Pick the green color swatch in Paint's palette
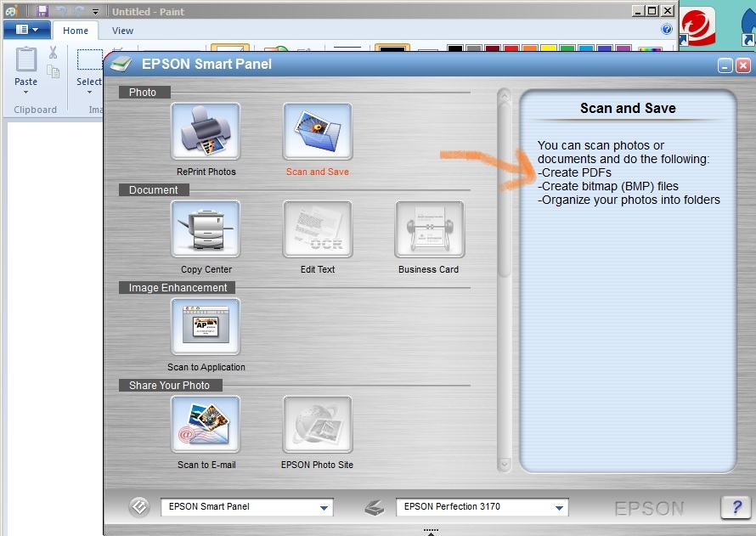Screen dimensions: 756x536 [x=567, y=48]
